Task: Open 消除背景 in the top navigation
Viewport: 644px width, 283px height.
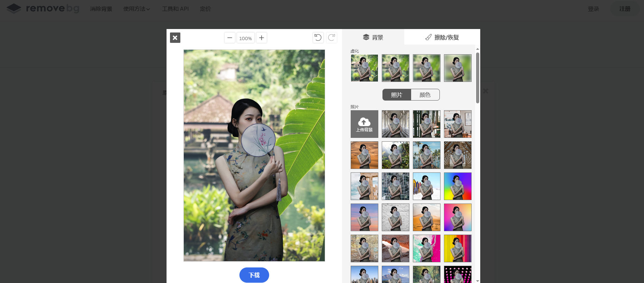Action: click(101, 9)
